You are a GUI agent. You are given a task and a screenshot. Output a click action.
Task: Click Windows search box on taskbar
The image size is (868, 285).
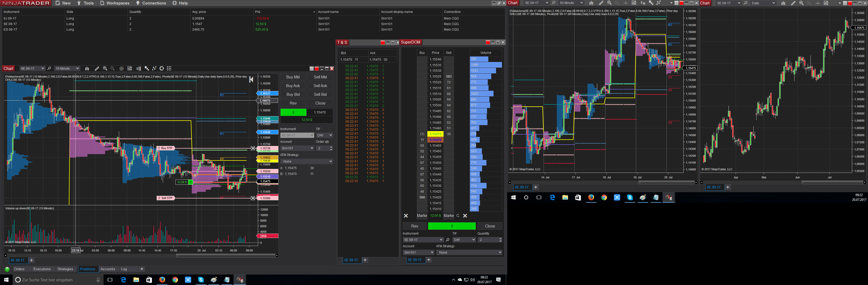point(58,280)
